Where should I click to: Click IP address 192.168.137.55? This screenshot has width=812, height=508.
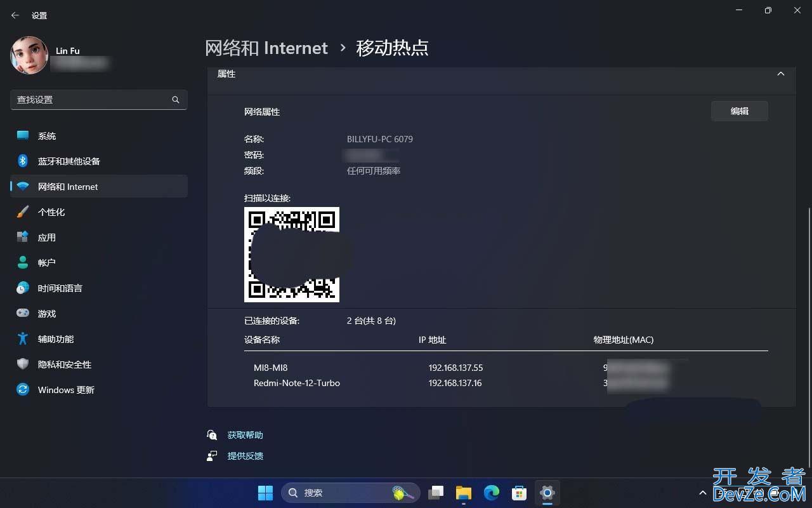point(455,368)
